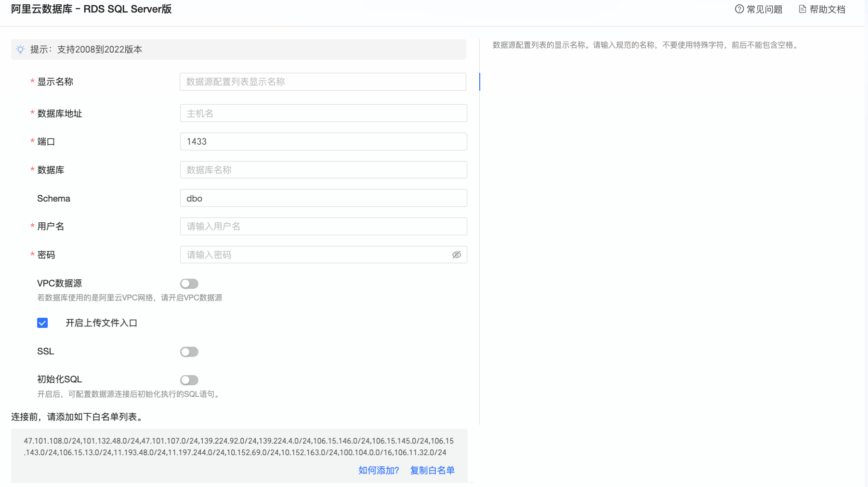Toggle password visibility eye icon
Screen dimensions: 868x487
(x=457, y=255)
